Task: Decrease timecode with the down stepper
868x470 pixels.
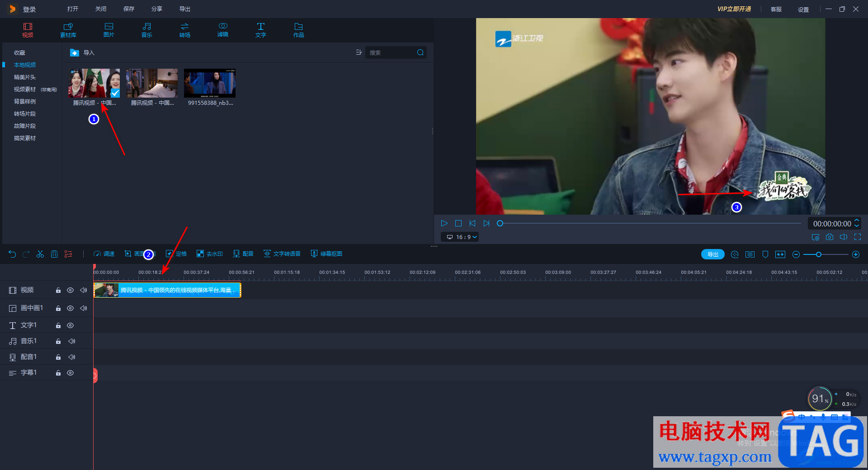Action: point(857,226)
